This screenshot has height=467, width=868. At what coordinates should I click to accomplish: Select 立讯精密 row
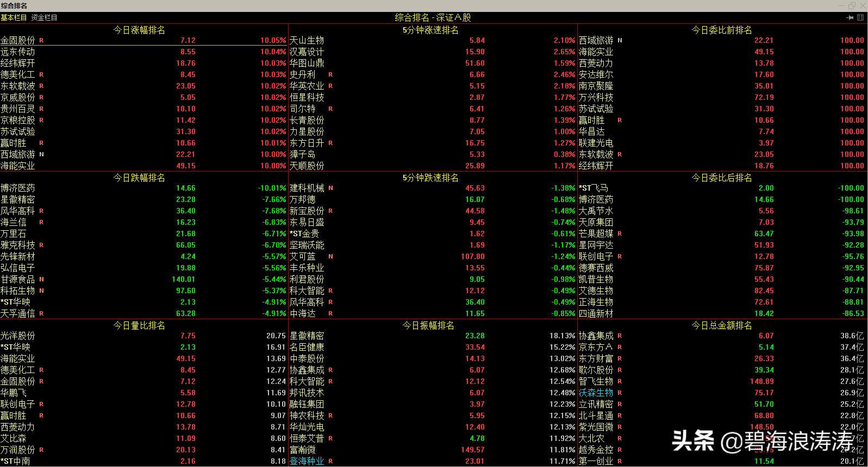pyautogui.click(x=722, y=404)
